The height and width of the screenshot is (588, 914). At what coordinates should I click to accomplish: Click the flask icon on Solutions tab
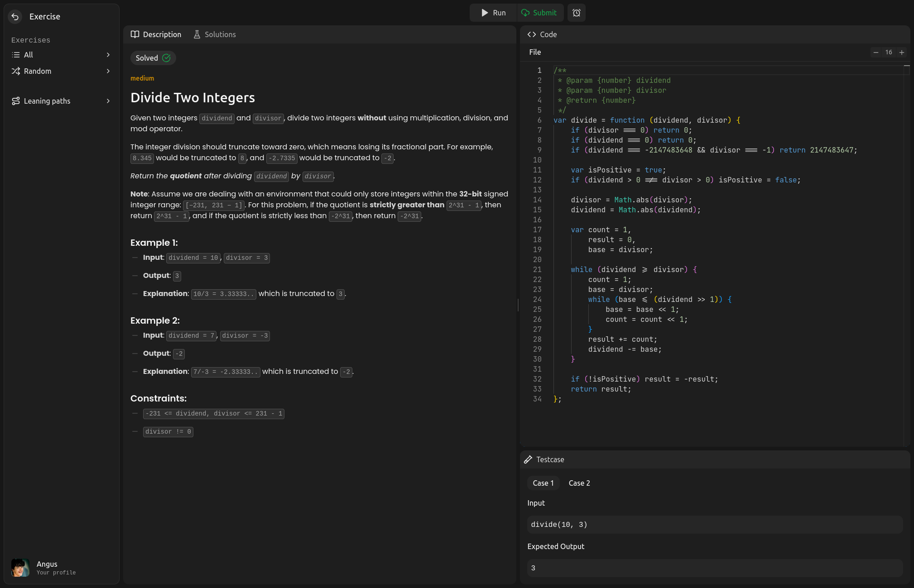coord(197,34)
